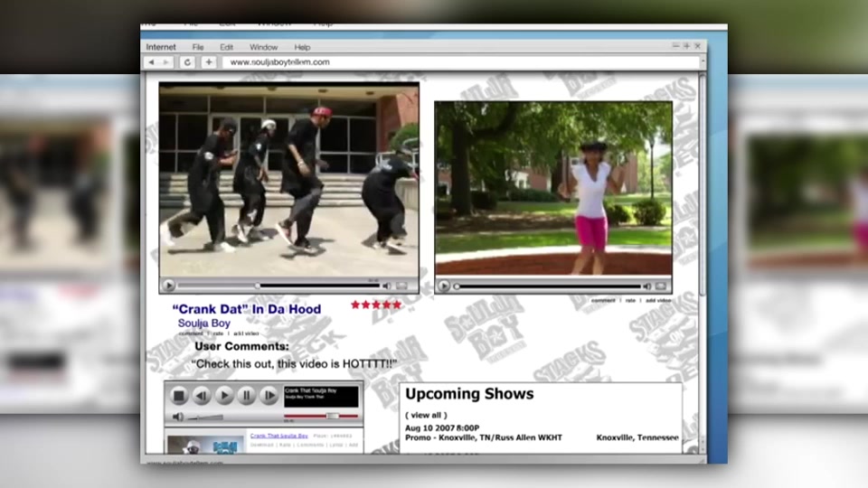Screen dimensions: 868x488
Task: Pause the music player
Action: pyautogui.click(x=247, y=396)
